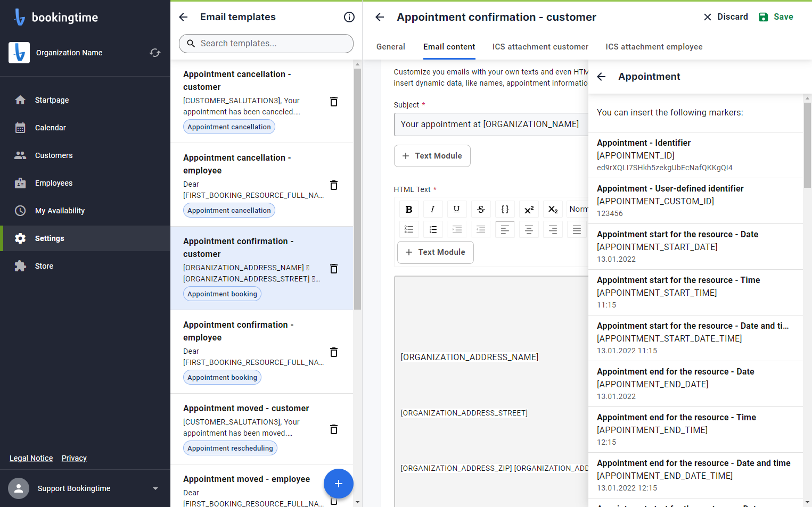Image resolution: width=812 pixels, height=507 pixels.
Task: Insert marker with curly braces icon
Action: pos(505,209)
